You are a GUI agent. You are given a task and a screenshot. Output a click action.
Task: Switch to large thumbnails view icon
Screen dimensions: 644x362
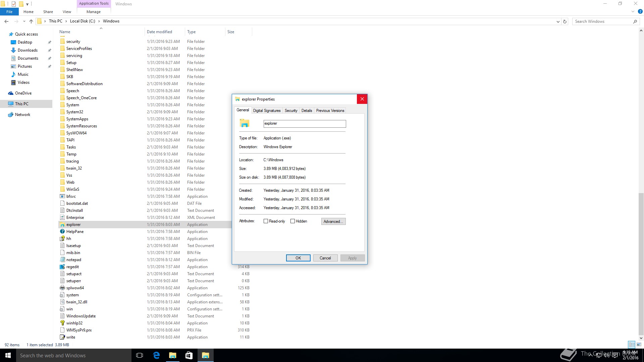pyautogui.click(x=639, y=345)
